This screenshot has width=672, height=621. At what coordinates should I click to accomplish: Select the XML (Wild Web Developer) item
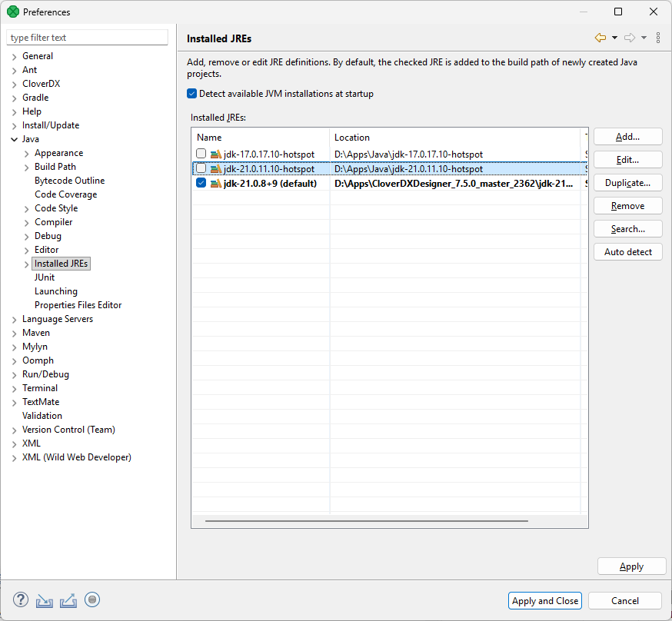coord(77,457)
